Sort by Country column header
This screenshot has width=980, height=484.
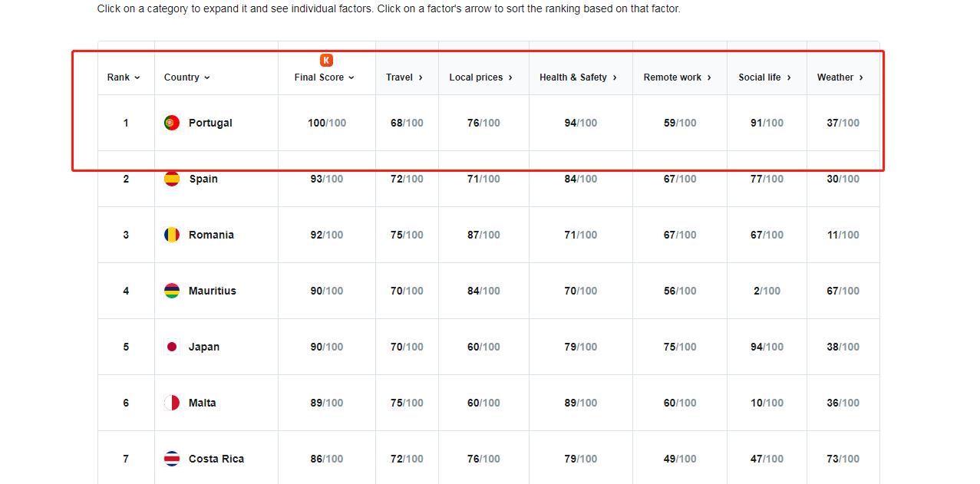(186, 77)
